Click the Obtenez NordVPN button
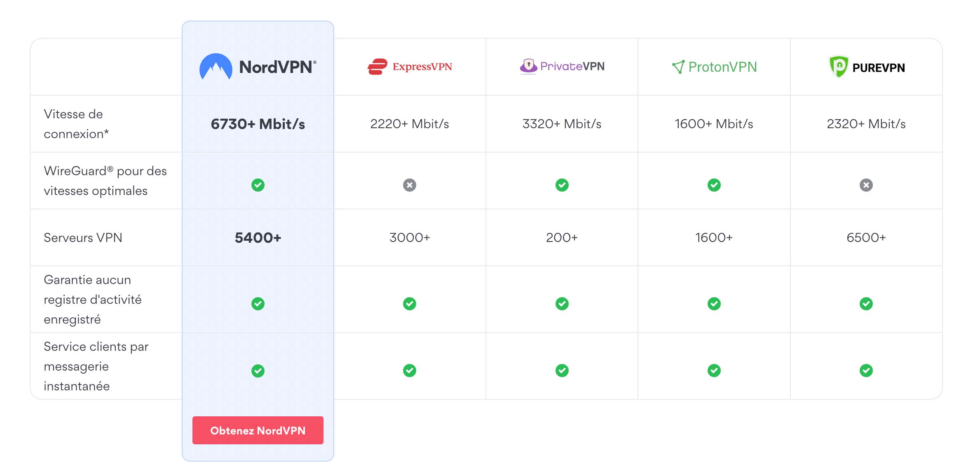Image resolution: width=980 pixels, height=474 pixels. [258, 430]
